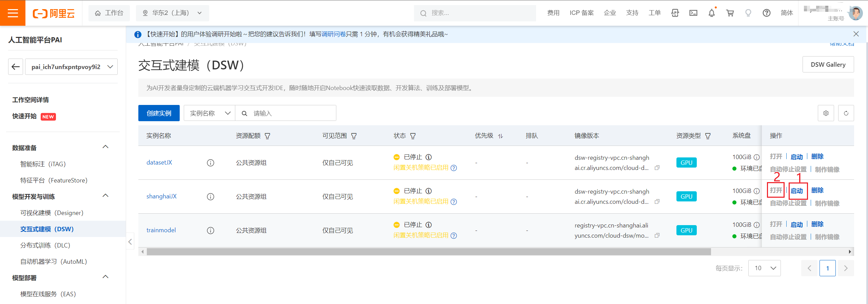Click the 创建实例 button
Screen dimensions: 868x304
(x=159, y=113)
